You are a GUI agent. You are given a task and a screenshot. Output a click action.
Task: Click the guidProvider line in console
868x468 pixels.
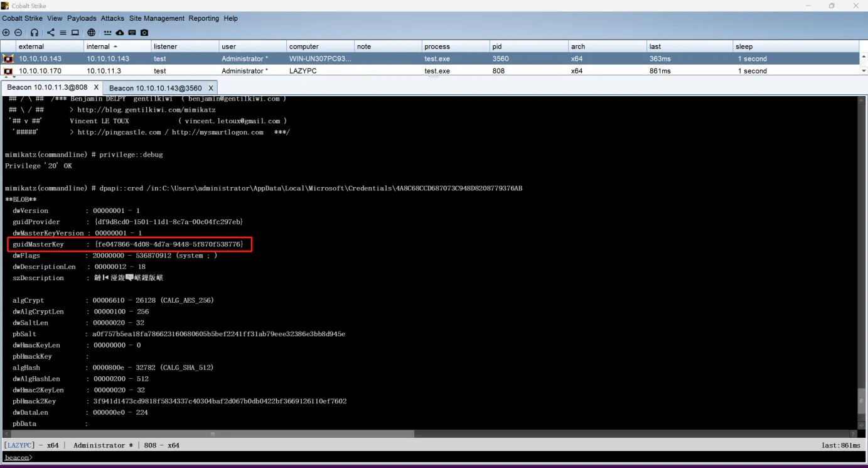127,222
